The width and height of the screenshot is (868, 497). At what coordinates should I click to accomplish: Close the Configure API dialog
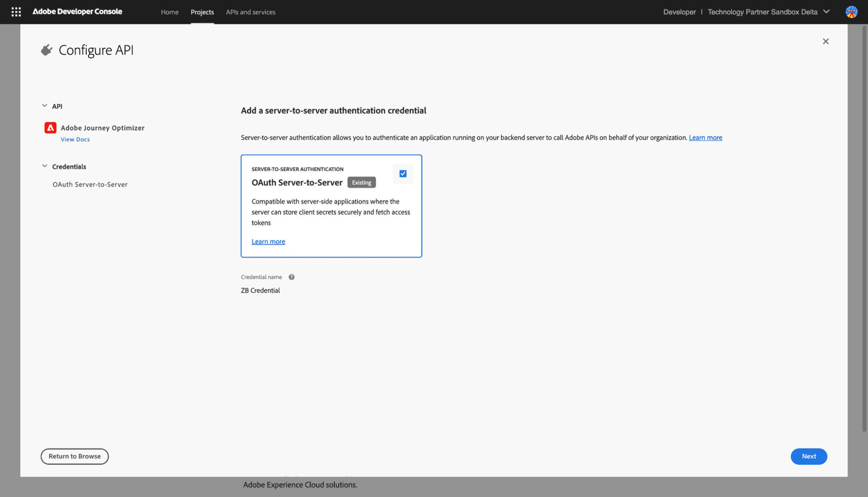[826, 41]
